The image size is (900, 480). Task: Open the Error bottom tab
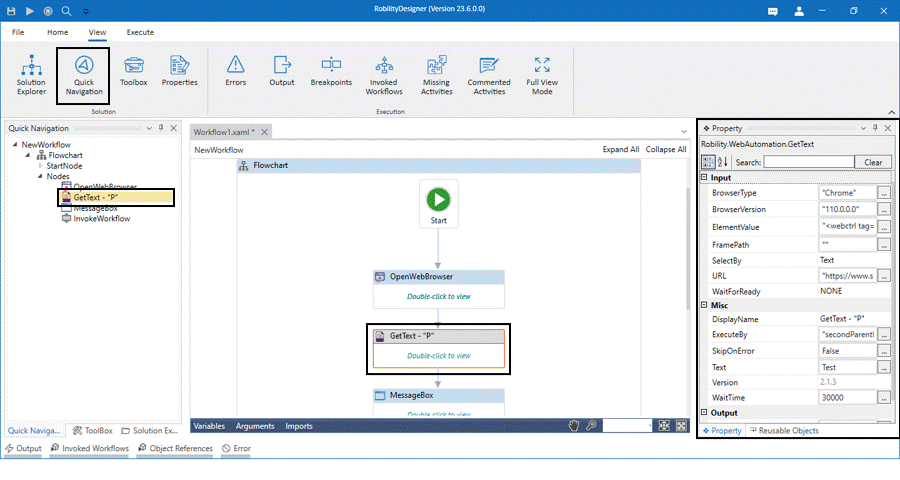(x=236, y=448)
